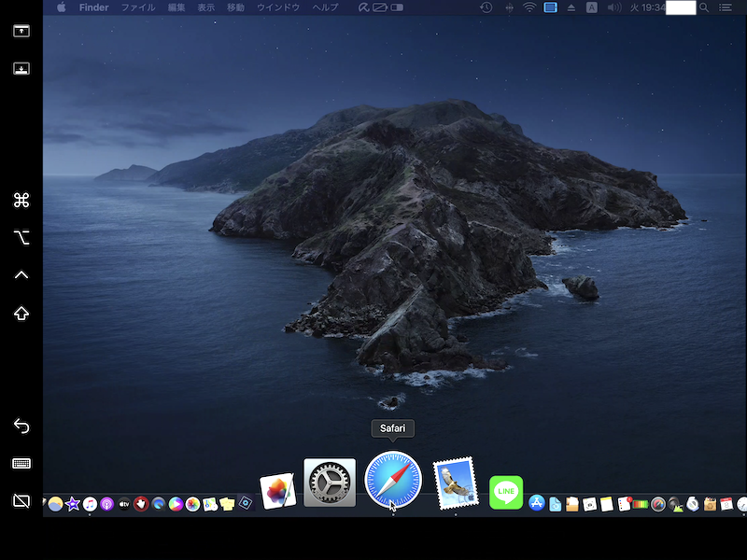Open the 編集 menu

(176, 7)
